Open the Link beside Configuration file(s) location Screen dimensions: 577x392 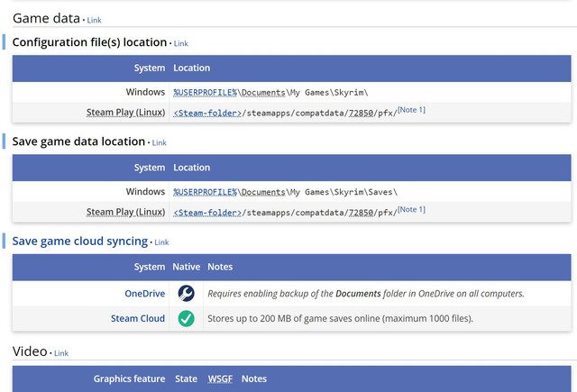(x=181, y=44)
